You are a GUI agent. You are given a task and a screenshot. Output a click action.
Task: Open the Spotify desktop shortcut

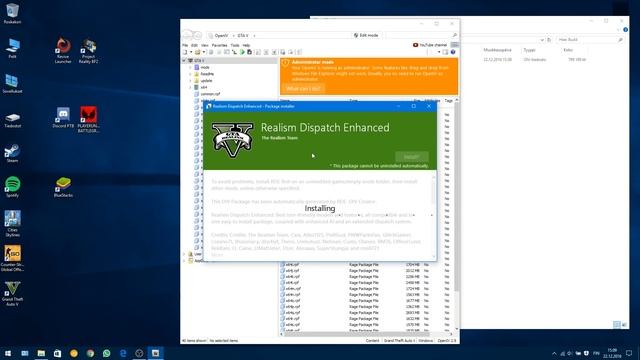12,187
